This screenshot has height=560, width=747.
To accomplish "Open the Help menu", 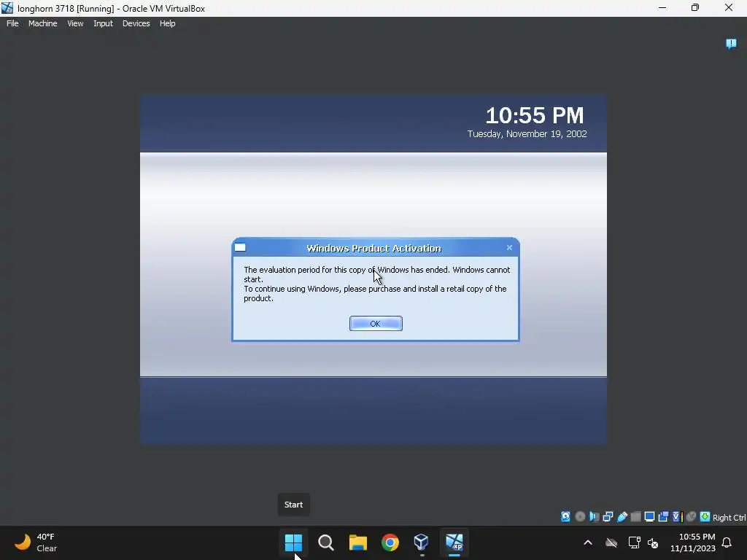I will 167,23.
